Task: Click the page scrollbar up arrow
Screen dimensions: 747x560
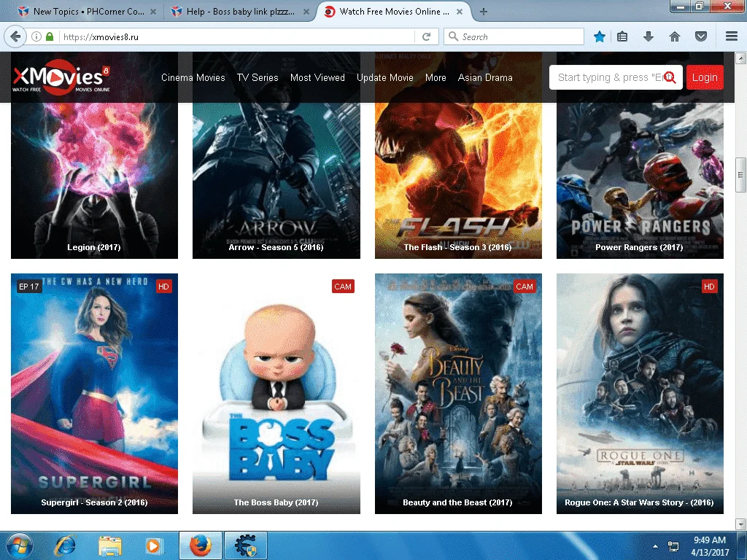Action: point(740,58)
